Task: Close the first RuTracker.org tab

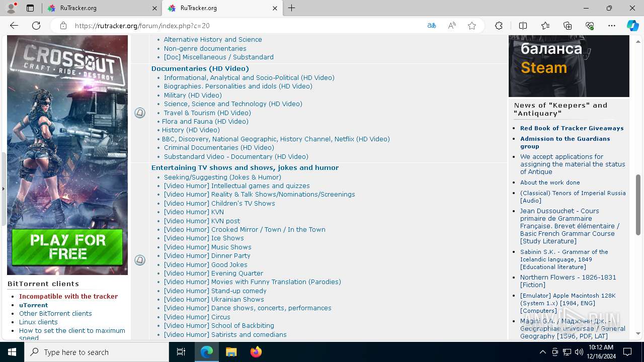Action: coord(154,8)
